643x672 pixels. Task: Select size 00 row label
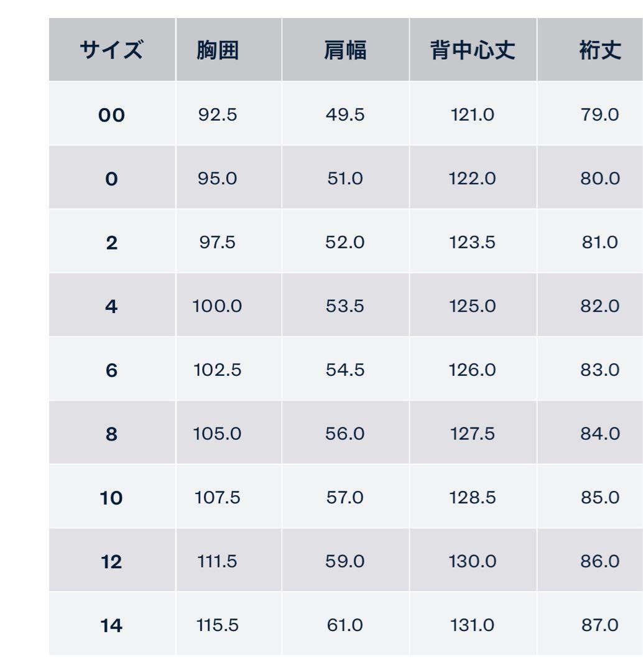[x=112, y=114]
